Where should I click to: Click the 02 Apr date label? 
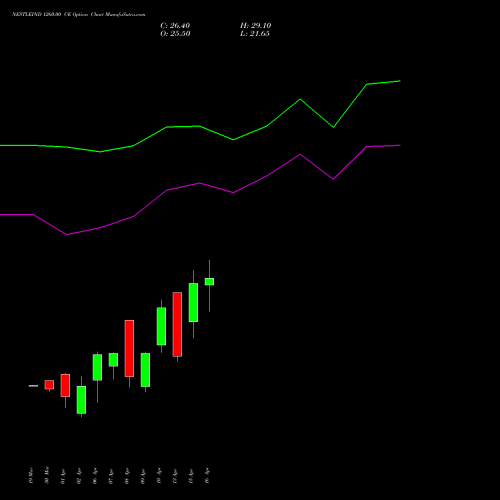click(x=79, y=476)
